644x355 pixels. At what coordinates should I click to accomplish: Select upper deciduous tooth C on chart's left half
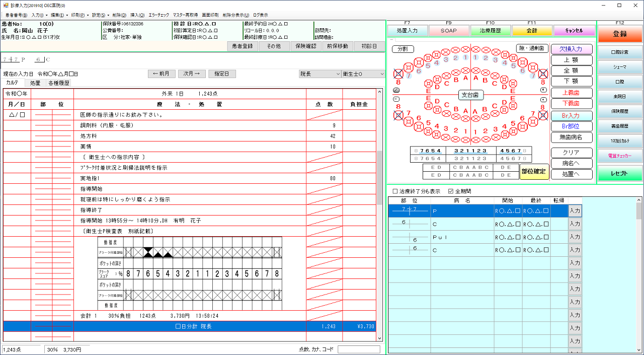[x=446, y=76]
